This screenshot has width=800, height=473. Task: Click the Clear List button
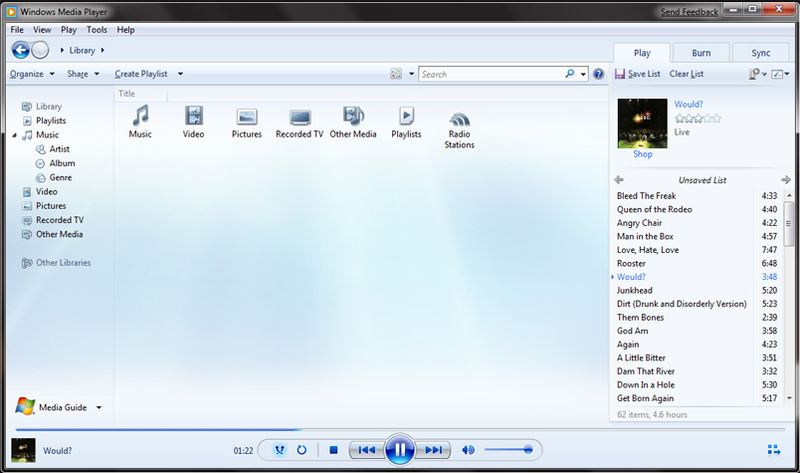pyautogui.click(x=686, y=74)
